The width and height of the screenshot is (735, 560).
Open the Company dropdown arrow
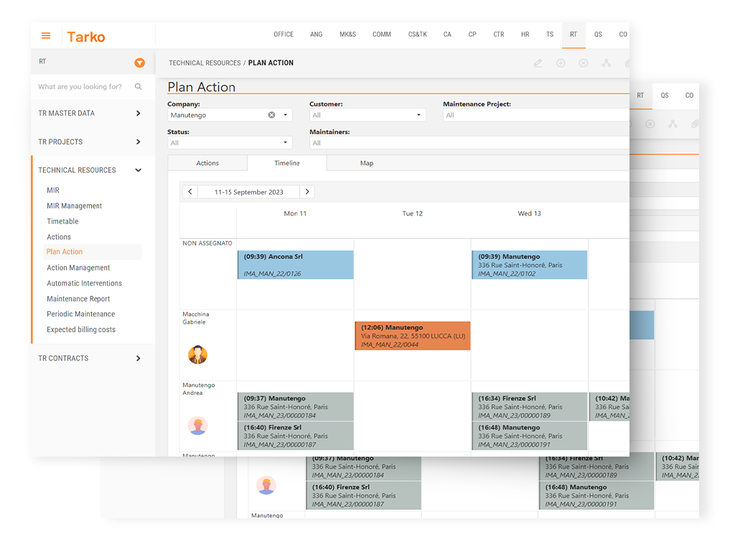[285, 115]
